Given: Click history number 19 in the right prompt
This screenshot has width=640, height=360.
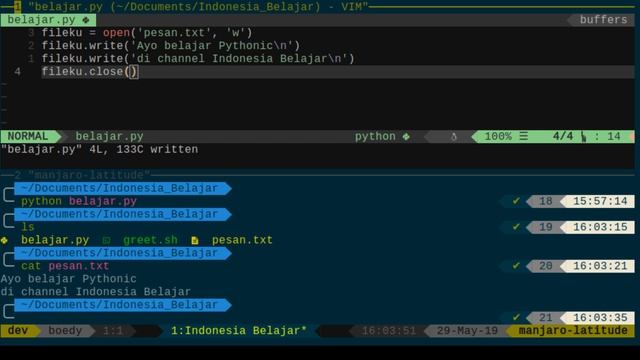Looking at the screenshot, I should click(x=546, y=227).
